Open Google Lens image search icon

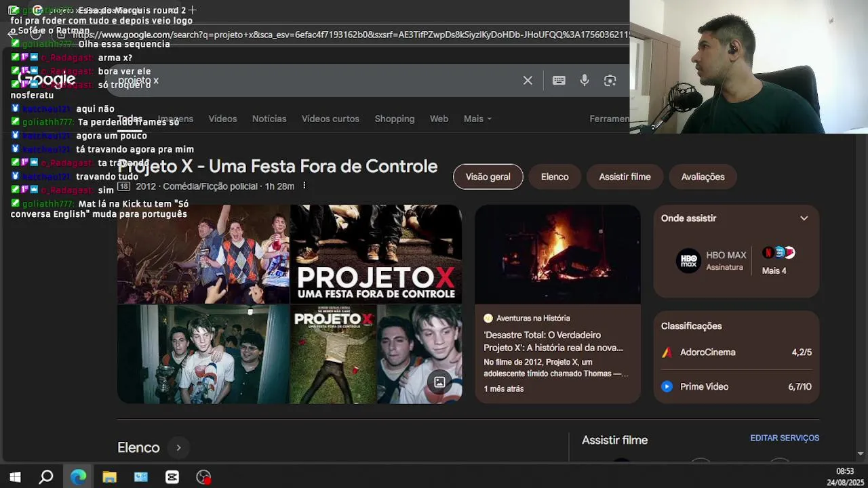pos(610,81)
